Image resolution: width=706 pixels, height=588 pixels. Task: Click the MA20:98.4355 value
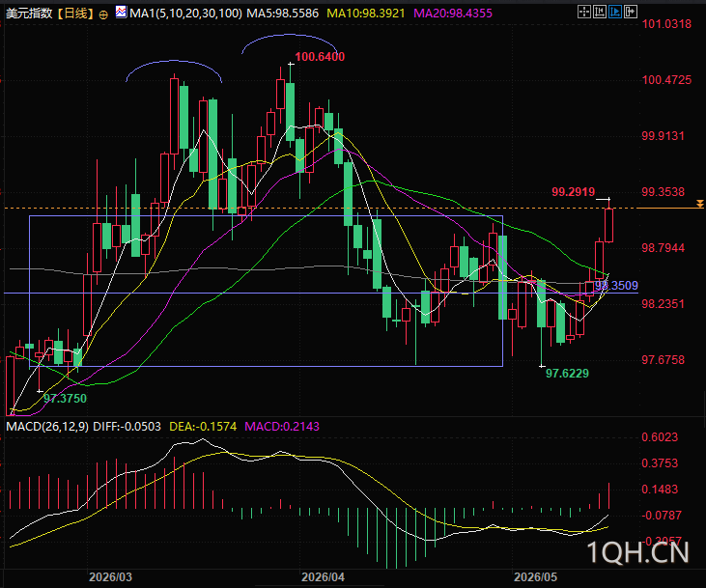click(453, 14)
